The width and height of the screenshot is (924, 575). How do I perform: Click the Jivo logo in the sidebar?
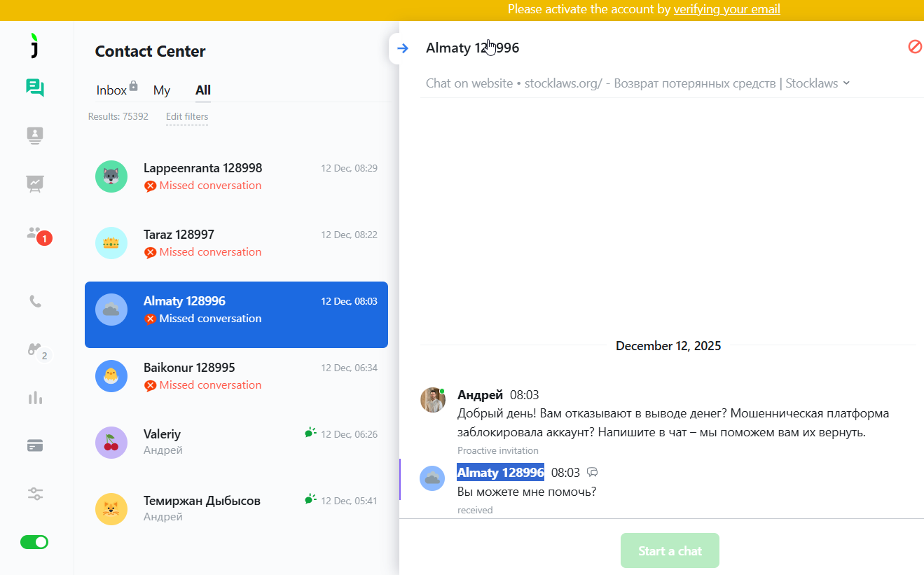[x=34, y=45]
